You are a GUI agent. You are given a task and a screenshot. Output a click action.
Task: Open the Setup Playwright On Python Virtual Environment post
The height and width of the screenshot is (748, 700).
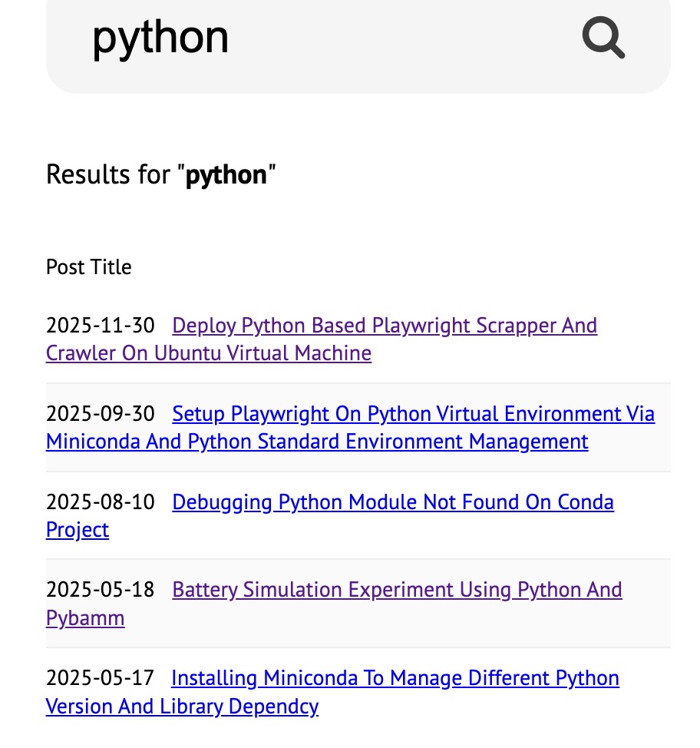pos(413,414)
